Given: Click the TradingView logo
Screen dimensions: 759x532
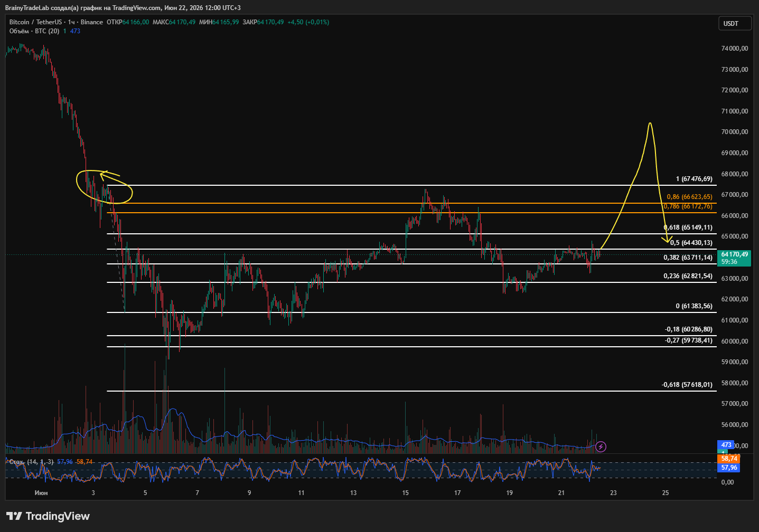Looking at the screenshot, I should (48, 516).
